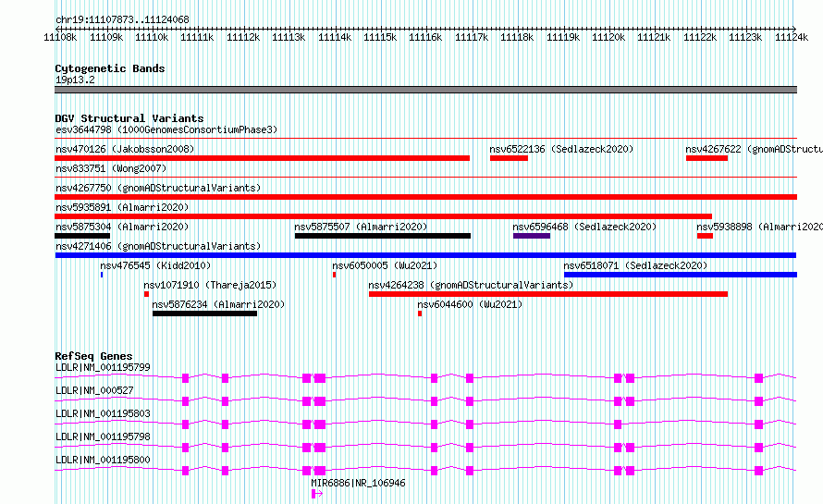Click the nsv5938898 small red bar
This screenshot has height=504, width=823.
pos(705,236)
